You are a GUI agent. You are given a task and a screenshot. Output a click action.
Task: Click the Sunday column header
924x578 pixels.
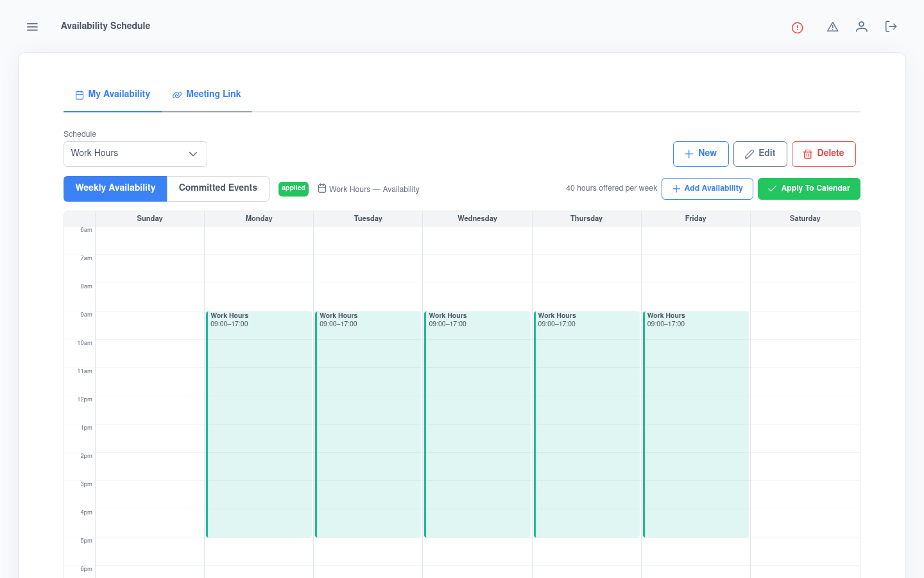(150, 219)
